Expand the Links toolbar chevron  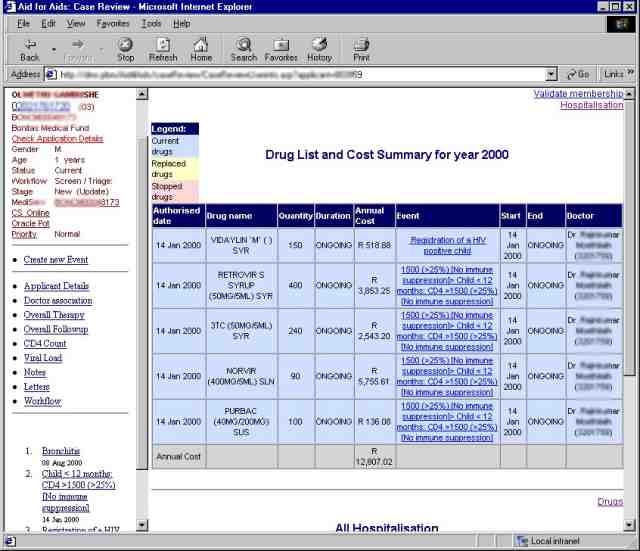pos(632,74)
